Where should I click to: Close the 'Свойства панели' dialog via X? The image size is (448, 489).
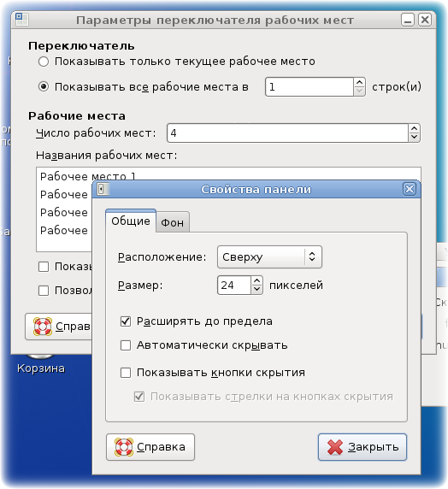point(410,189)
